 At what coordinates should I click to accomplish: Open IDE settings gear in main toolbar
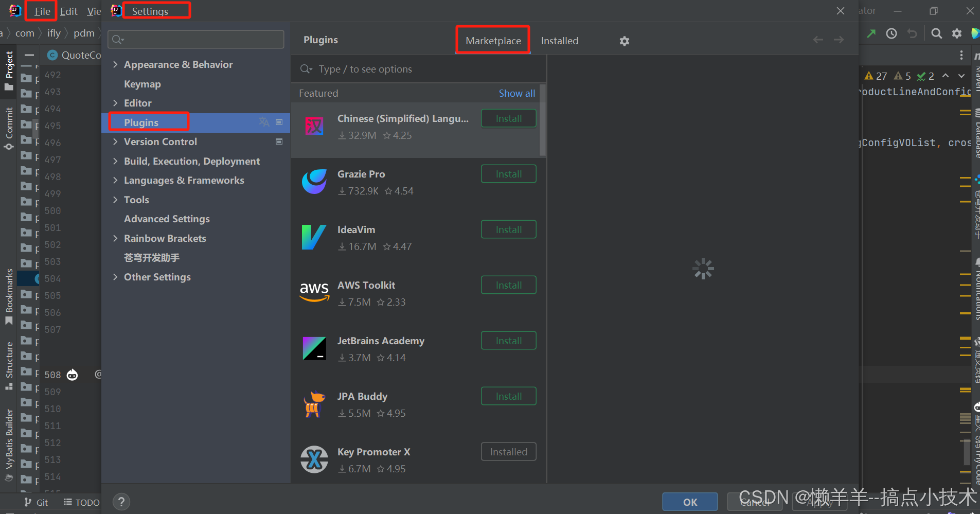[x=957, y=33]
